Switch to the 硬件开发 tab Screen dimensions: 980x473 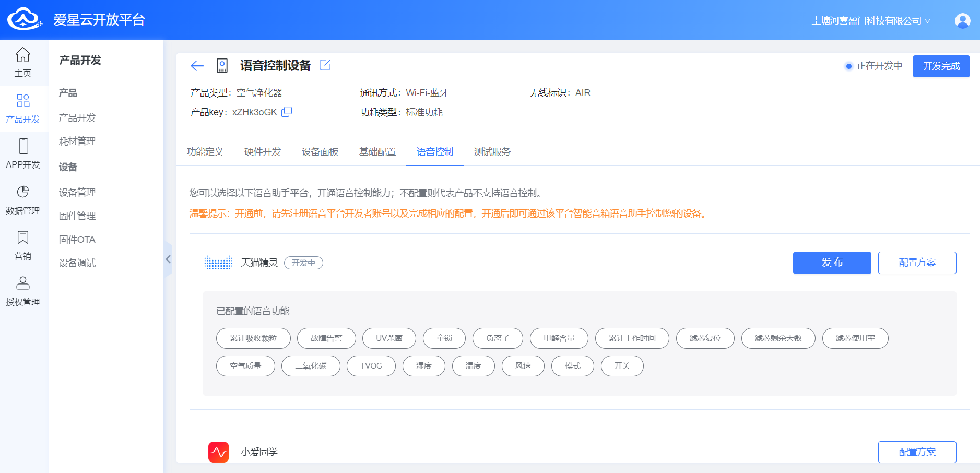tap(263, 152)
